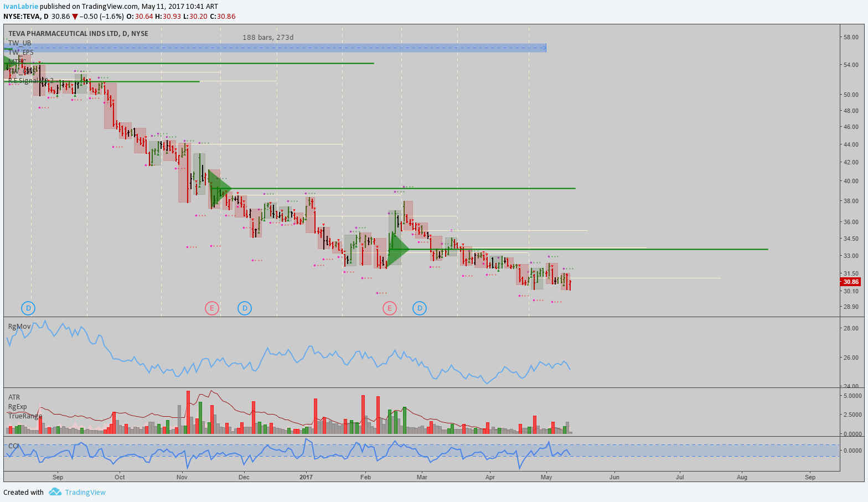Click the red down arrow beside −0.50

pyautogui.click(x=75, y=17)
